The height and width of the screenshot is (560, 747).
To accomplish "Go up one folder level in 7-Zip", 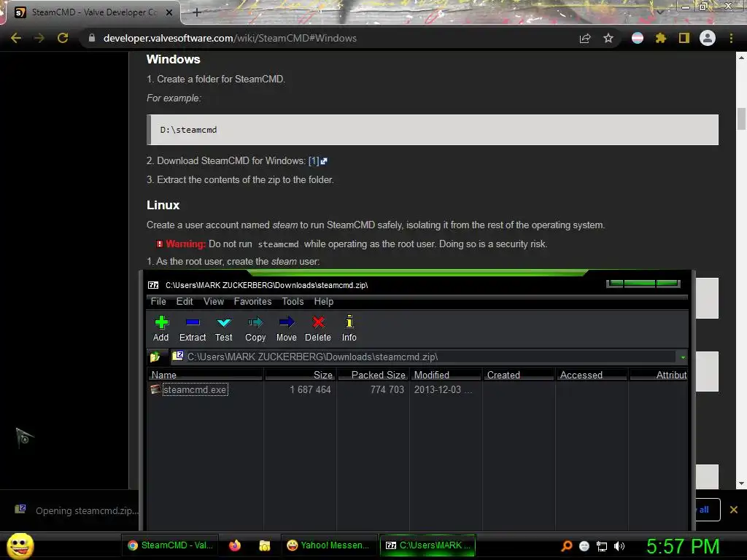I will [155, 357].
